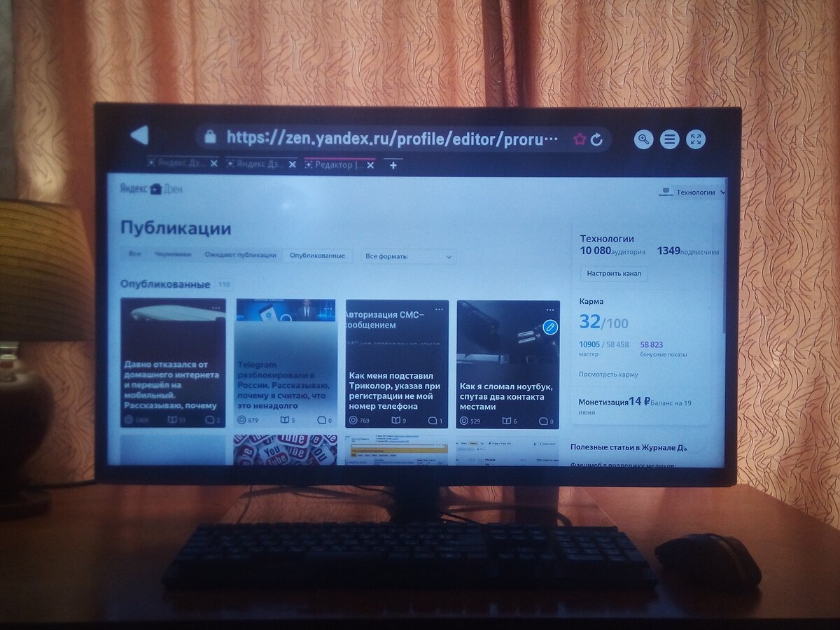
Task: Click the browser back arrow
Action: point(140,135)
